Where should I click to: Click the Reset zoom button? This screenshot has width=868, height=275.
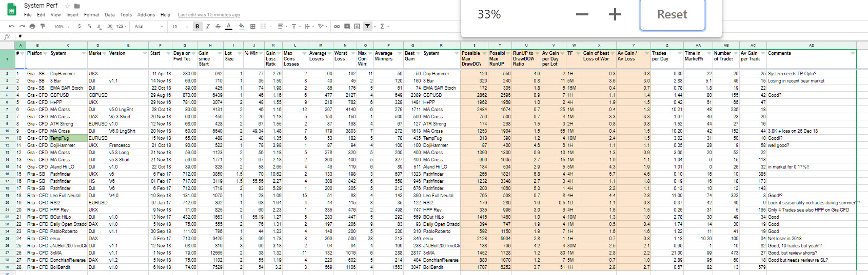pyautogui.click(x=673, y=14)
